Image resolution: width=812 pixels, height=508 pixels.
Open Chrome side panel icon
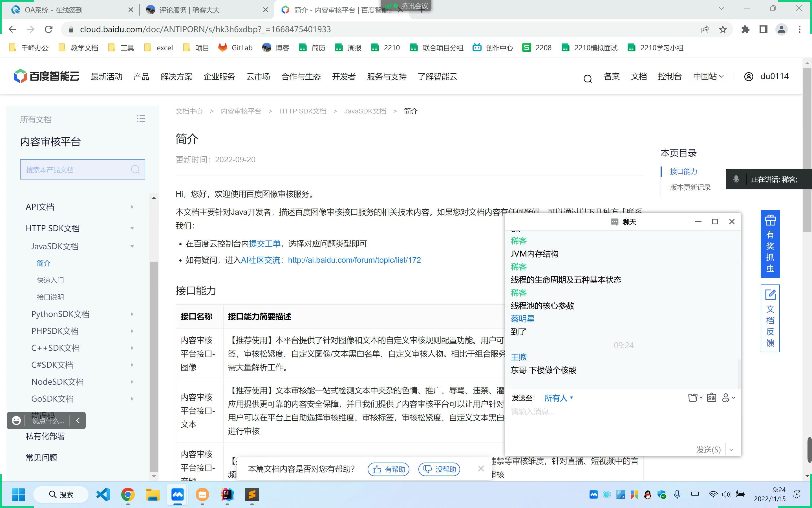tap(763, 30)
